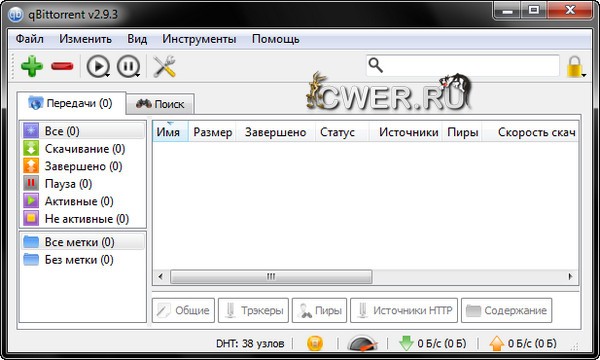Click the green plus add torrent icon
Viewport: 600px width, 360px height.
pyautogui.click(x=32, y=66)
